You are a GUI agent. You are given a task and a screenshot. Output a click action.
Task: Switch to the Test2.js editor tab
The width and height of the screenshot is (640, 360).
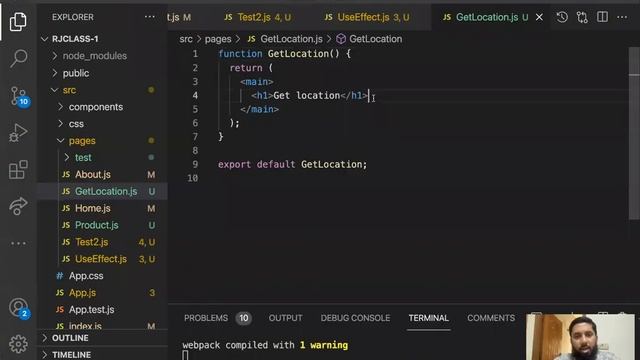[258, 17]
